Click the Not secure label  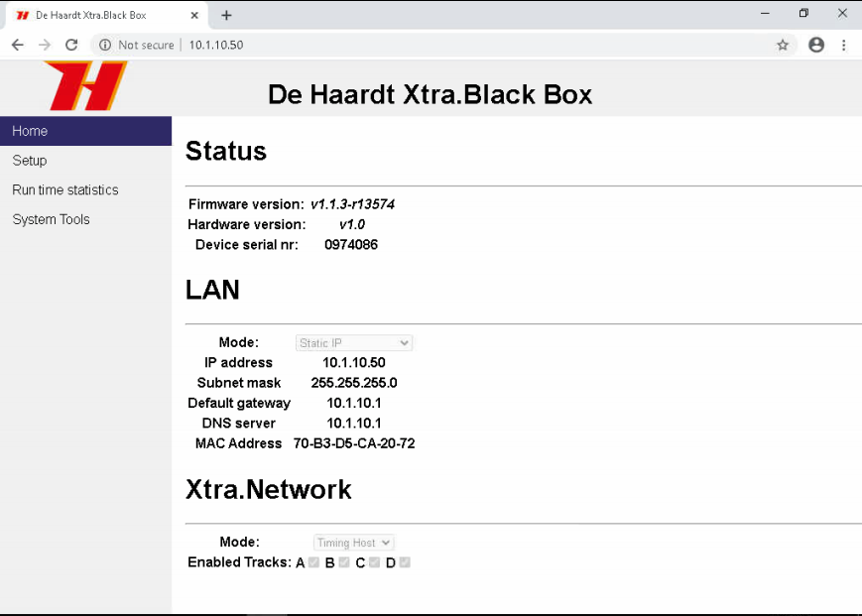click(146, 45)
